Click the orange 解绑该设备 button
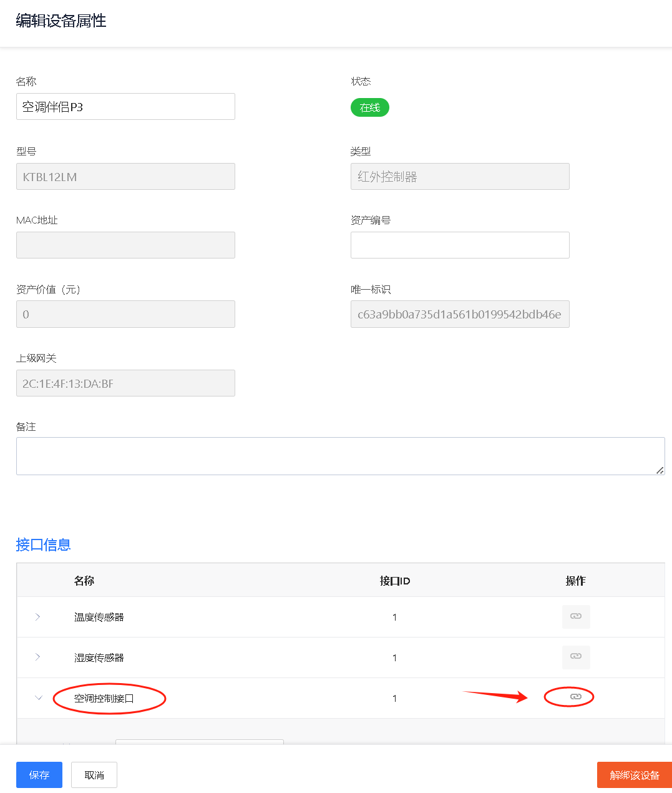 pos(634,775)
